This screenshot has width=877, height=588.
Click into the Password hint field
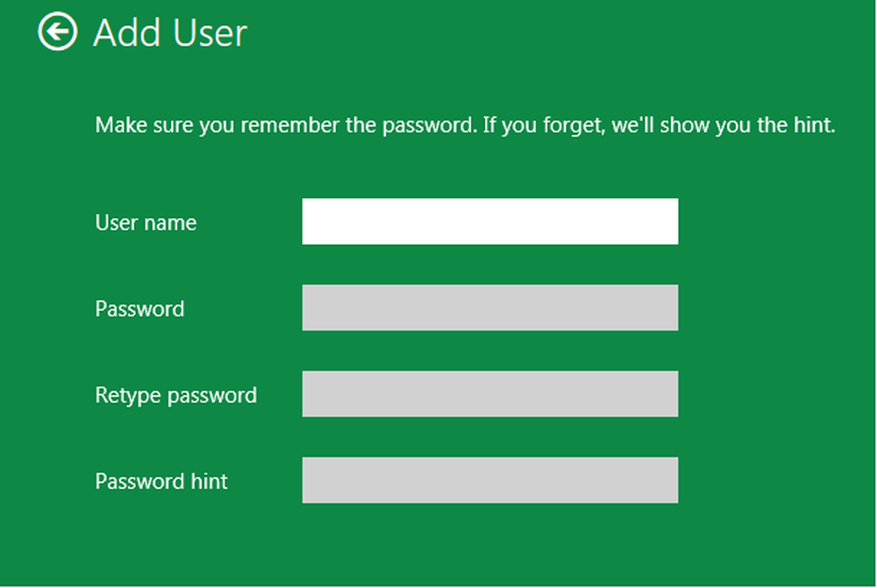(x=489, y=480)
